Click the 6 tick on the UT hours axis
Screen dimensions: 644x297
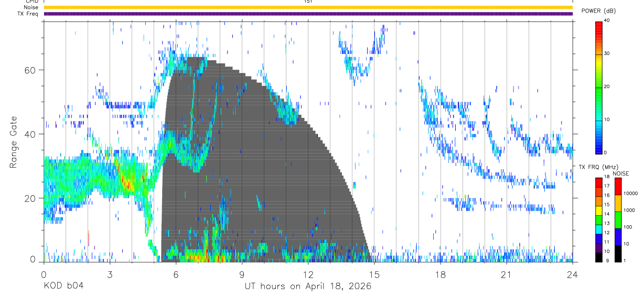click(x=176, y=274)
